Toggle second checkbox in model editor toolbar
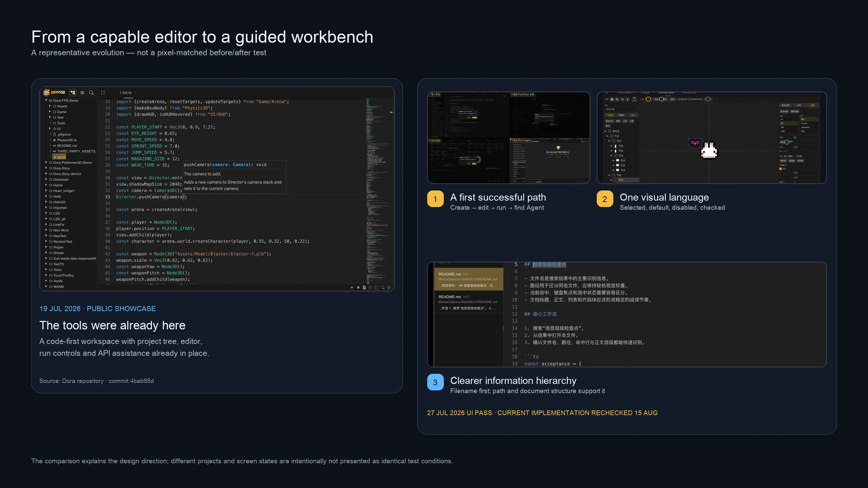 click(690, 99)
